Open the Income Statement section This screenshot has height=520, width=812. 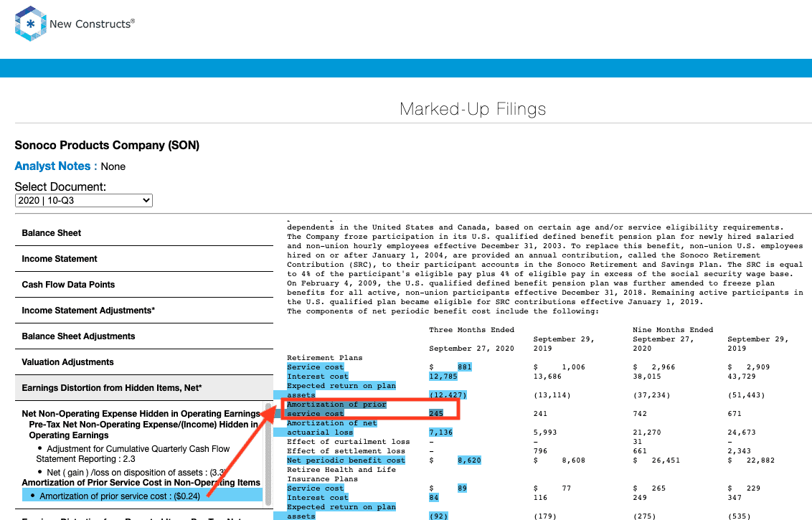[x=144, y=259]
